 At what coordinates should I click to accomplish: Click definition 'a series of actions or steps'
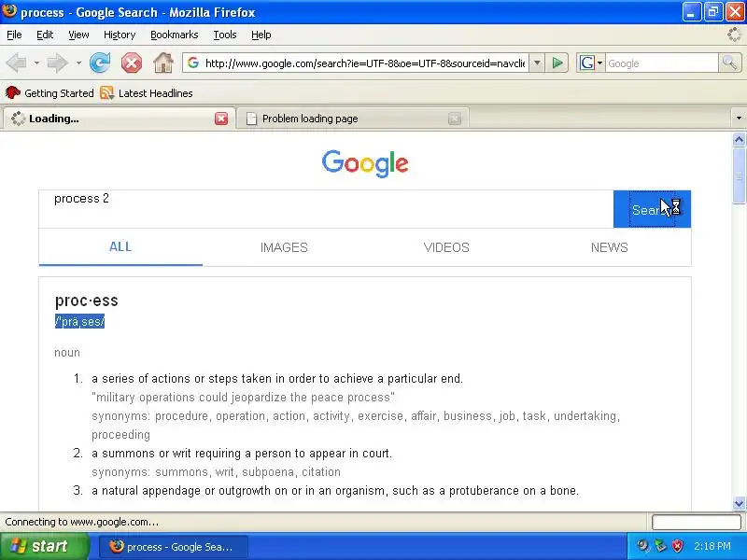[276, 379]
